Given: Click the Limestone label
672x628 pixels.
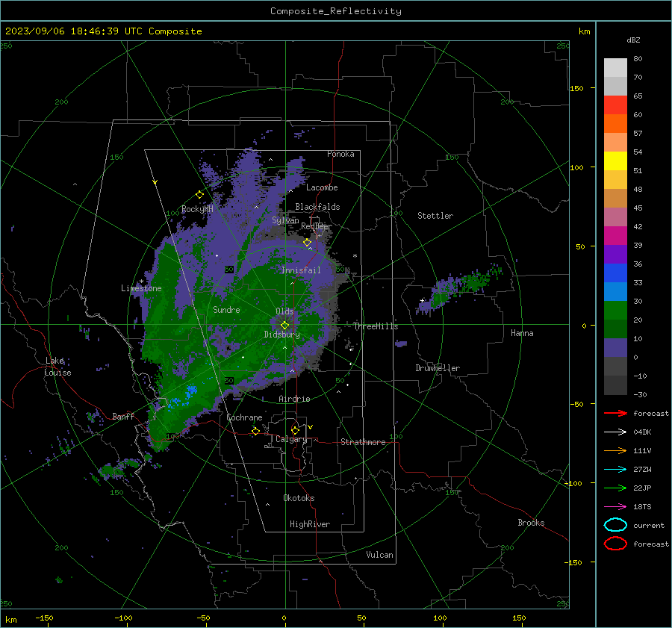Looking at the screenshot, I should tap(141, 288).
